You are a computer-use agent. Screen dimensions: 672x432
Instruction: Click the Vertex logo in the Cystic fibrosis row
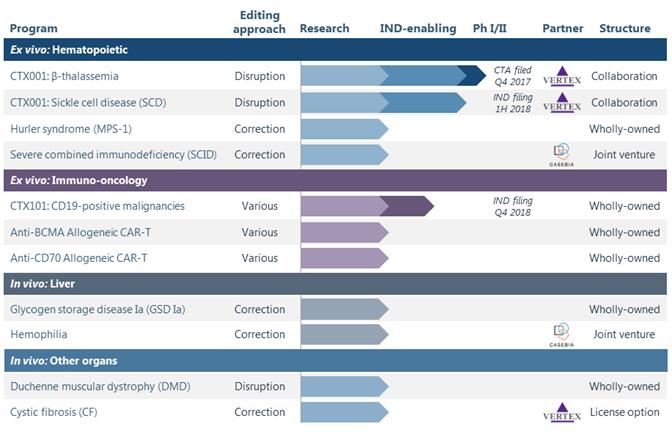[561, 412]
